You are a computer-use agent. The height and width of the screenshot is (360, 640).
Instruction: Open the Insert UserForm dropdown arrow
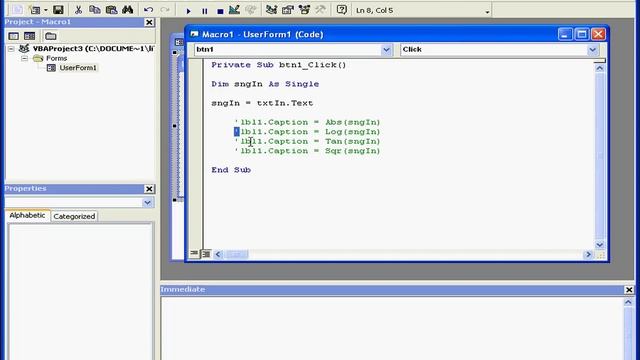(45, 10)
